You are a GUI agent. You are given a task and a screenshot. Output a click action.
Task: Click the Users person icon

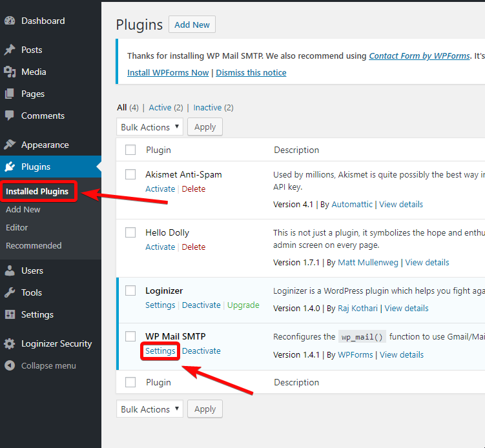[10, 270]
